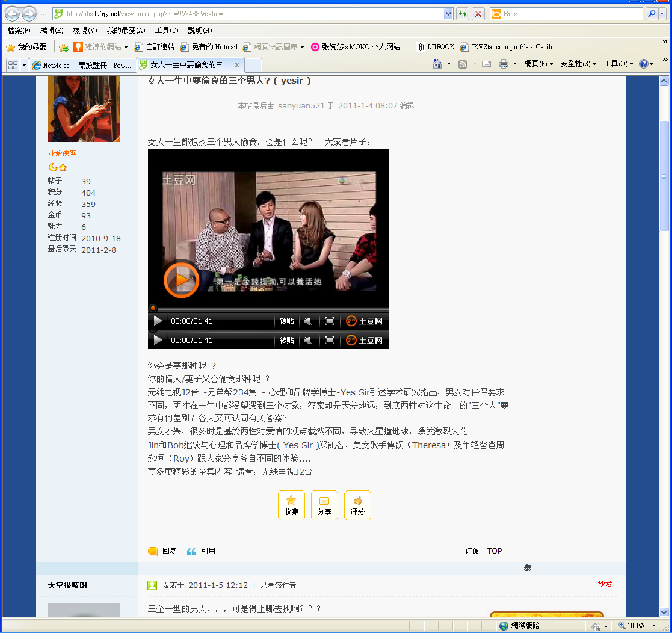Open the 網頁 dropdown in command bar
Screen dimensions: 672x633
tap(538, 64)
